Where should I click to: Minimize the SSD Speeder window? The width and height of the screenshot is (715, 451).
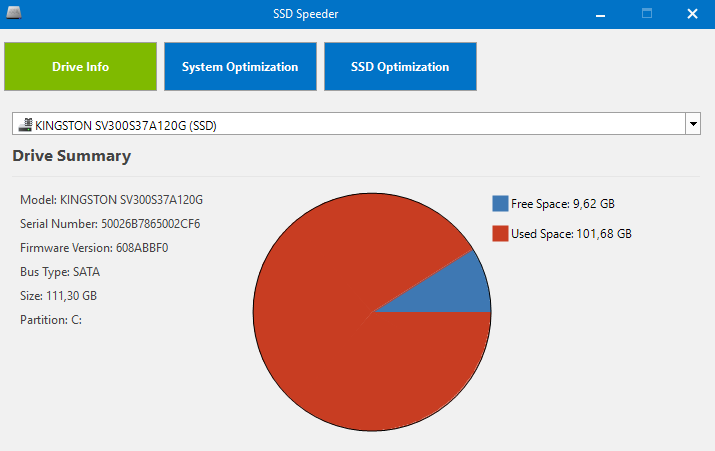[601, 14]
